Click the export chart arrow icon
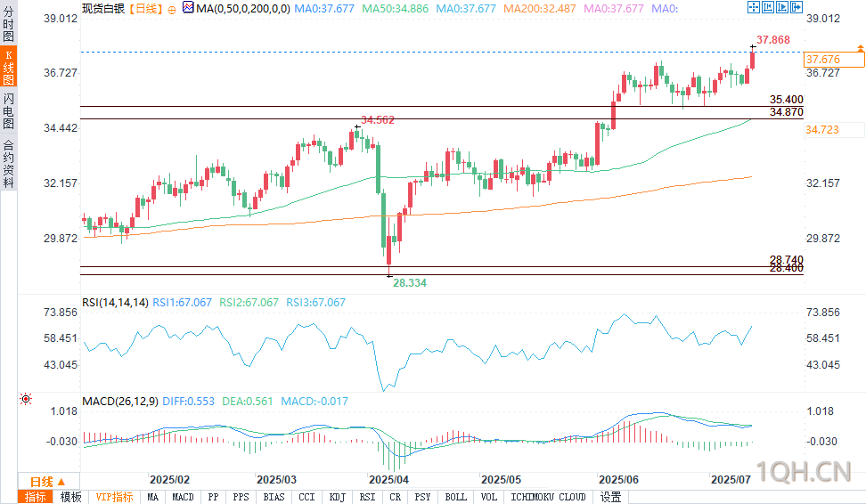The height and width of the screenshot is (504, 866). point(797,7)
